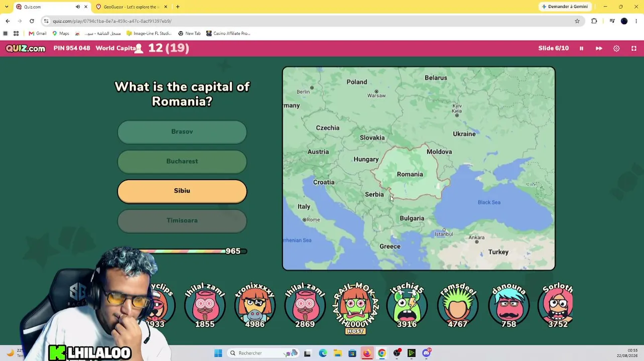Image resolution: width=644 pixels, height=361 pixels.
Task: Expand the tab search dropdown
Action: click(7, 7)
